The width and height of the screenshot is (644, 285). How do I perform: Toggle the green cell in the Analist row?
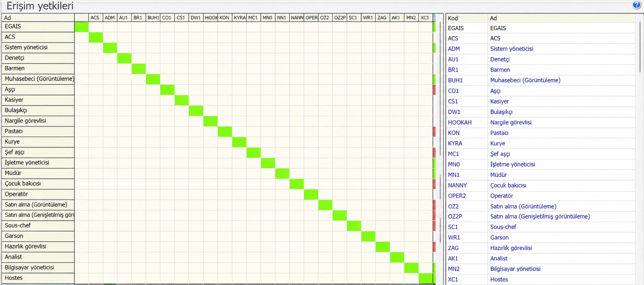click(x=397, y=257)
